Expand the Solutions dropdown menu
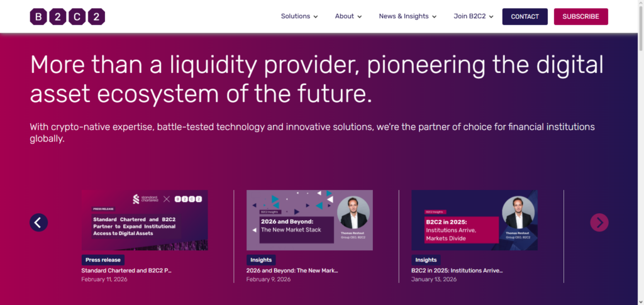644x305 pixels. tap(299, 17)
